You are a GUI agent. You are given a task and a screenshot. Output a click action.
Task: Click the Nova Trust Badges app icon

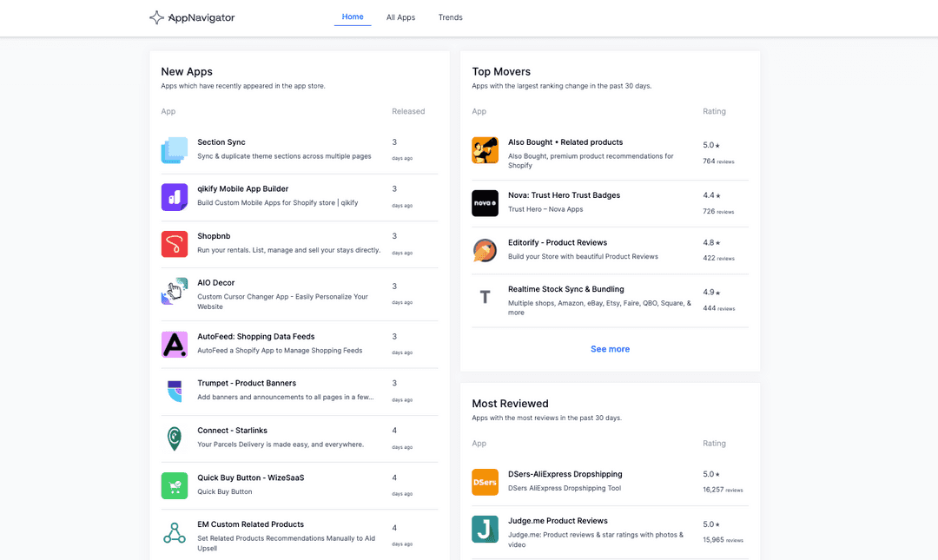coord(485,202)
